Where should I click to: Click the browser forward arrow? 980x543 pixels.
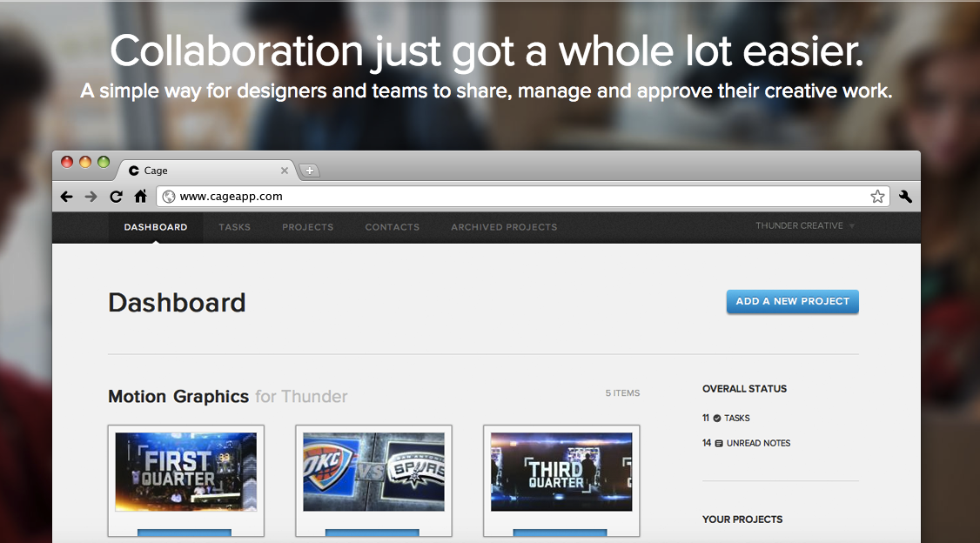pyautogui.click(x=91, y=197)
